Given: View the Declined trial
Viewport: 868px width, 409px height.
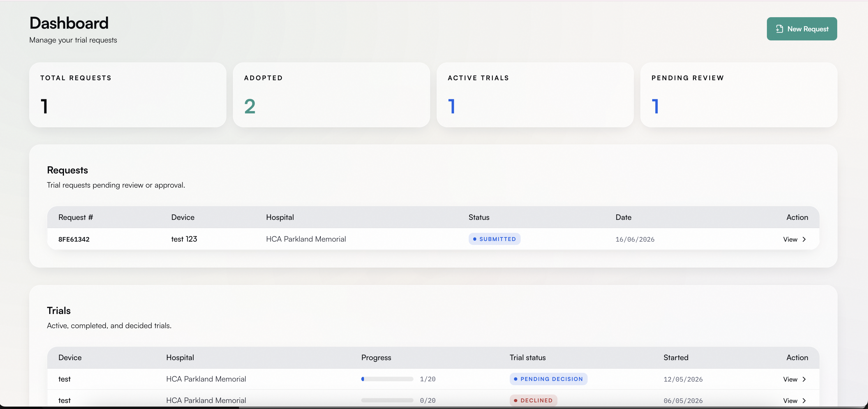Looking at the screenshot, I should coord(795,401).
